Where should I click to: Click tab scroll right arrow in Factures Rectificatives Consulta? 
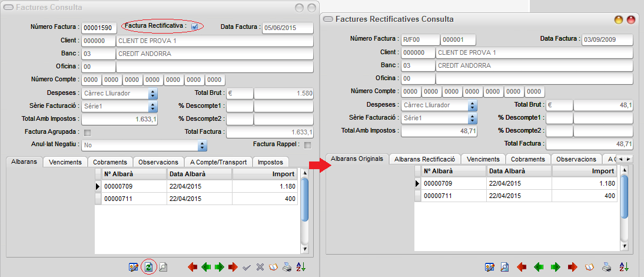tap(628, 159)
